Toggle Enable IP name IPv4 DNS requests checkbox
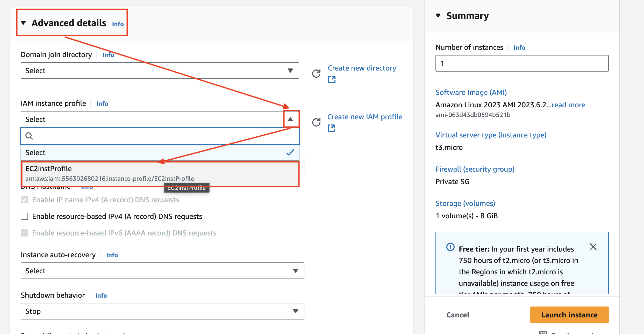 (24, 200)
